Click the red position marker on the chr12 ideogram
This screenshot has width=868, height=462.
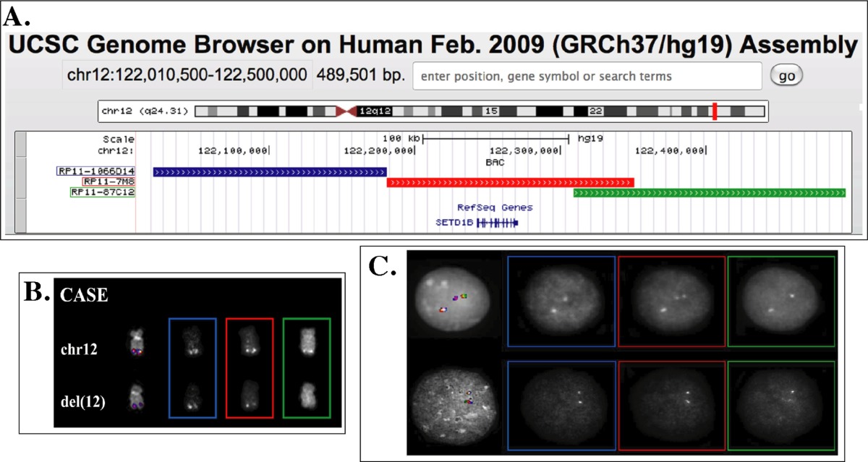pos(714,112)
